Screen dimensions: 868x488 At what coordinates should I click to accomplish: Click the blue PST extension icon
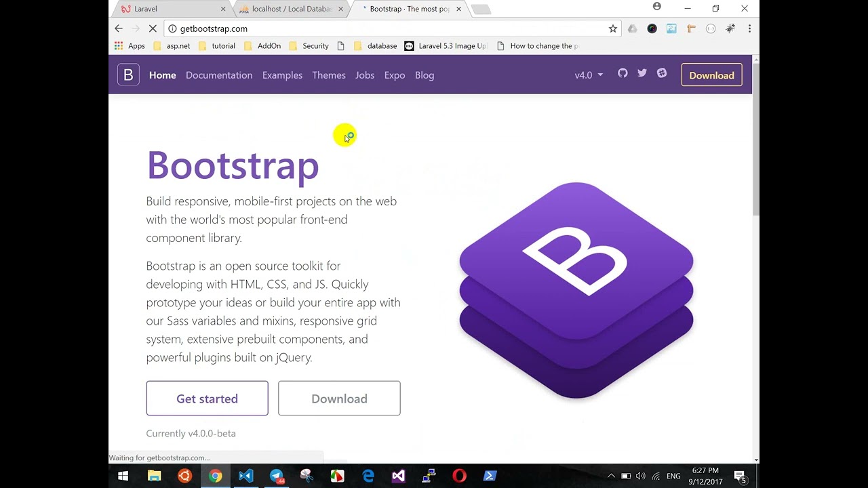[671, 28]
